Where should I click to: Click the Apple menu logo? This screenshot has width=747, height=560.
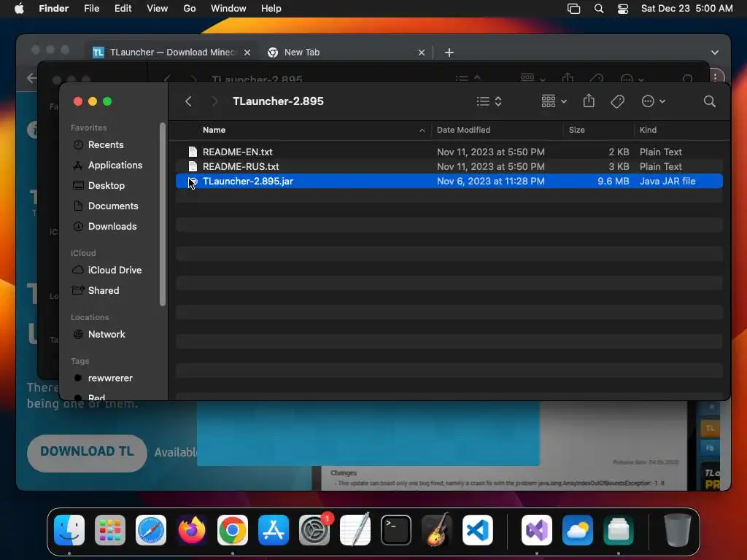pos(19,9)
